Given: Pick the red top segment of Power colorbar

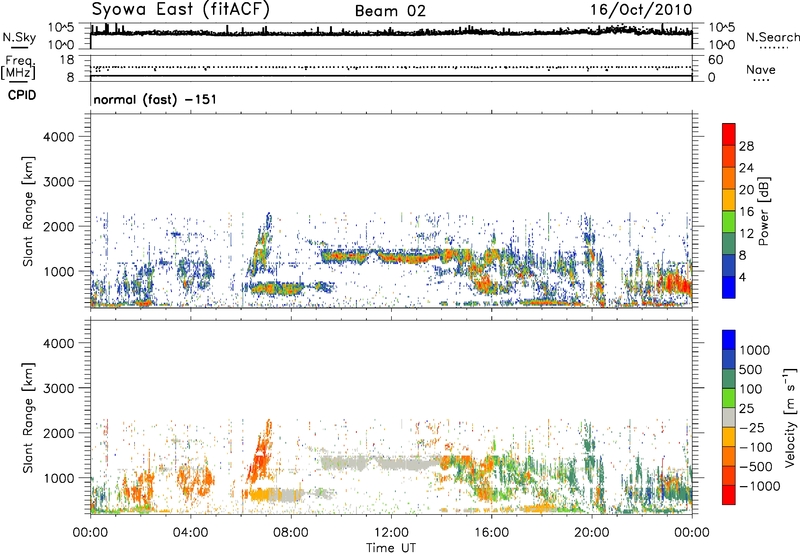Looking at the screenshot, I should coord(729,134).
